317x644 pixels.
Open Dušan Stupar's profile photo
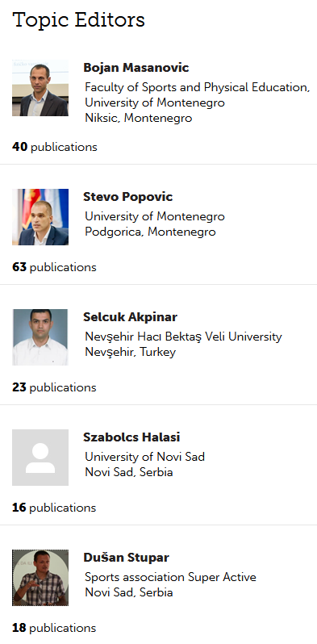(40, 578)
